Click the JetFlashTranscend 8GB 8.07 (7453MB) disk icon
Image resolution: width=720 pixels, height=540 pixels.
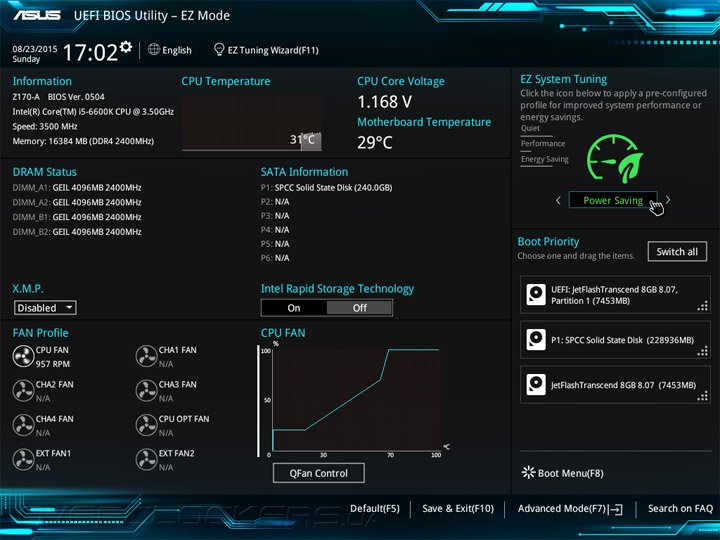coord(536,385)
